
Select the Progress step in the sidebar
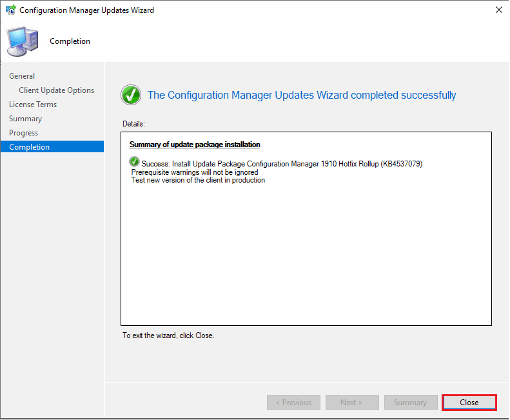24,133
